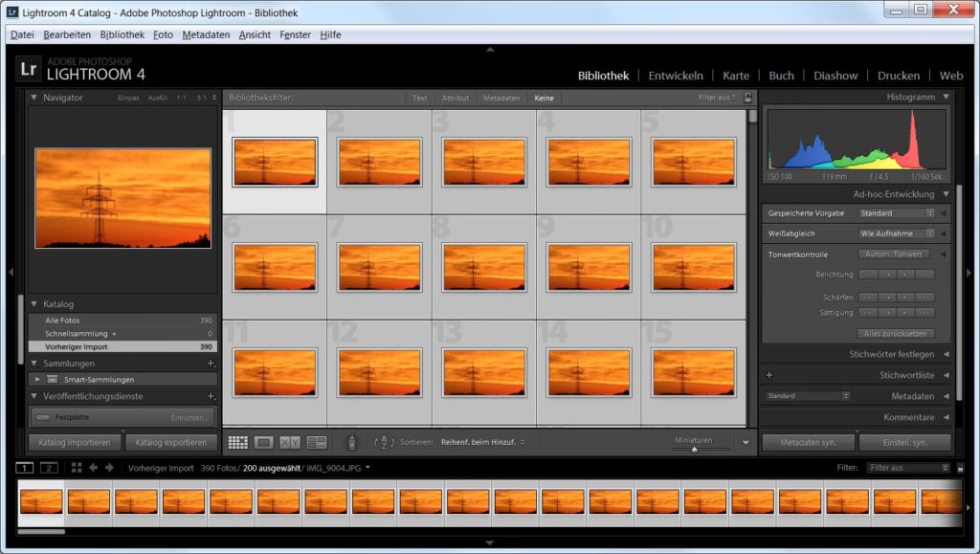Toggle the filter switch beside Filter aus
The image size is (980, 554).
coord(961,468)
